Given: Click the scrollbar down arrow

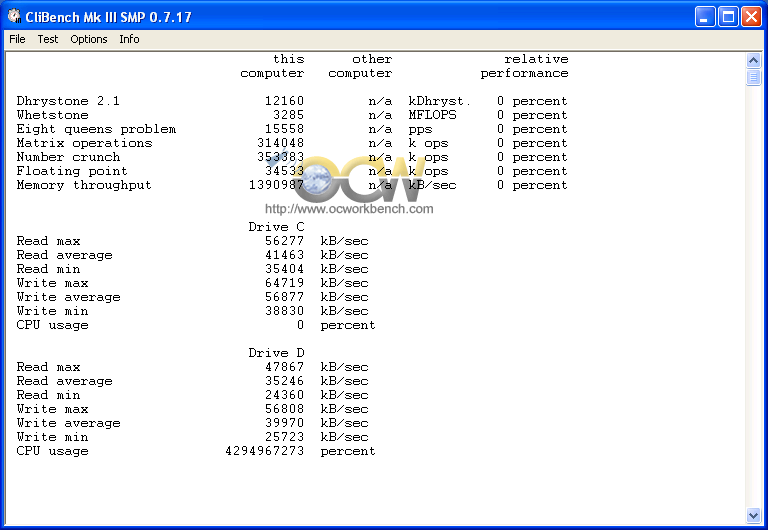Looking at the screenshot, I should click(753, 515).
